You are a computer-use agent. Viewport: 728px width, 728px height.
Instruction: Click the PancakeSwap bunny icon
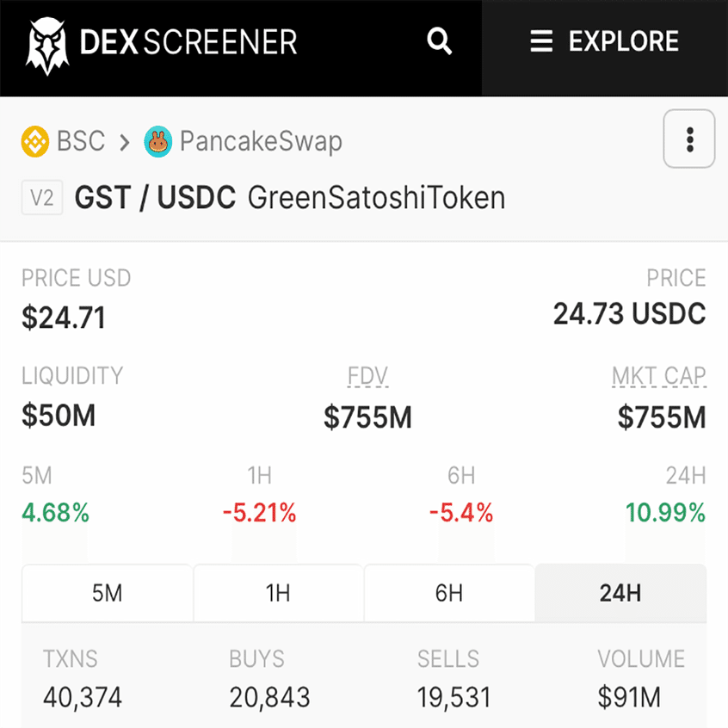click(x=160, y=140)
